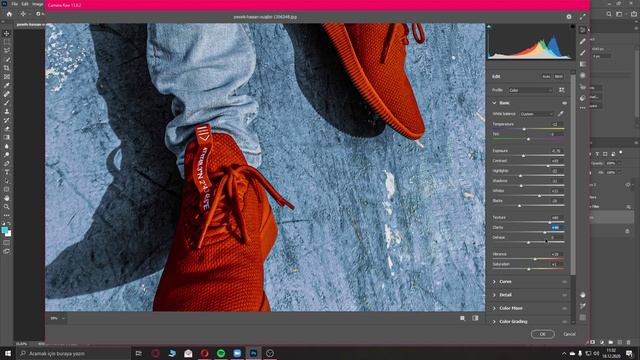The width and height of the screenshot is (640, 360).
Task: Select the Brush tool in Photoshop toolbar
Action: (7, 102)
